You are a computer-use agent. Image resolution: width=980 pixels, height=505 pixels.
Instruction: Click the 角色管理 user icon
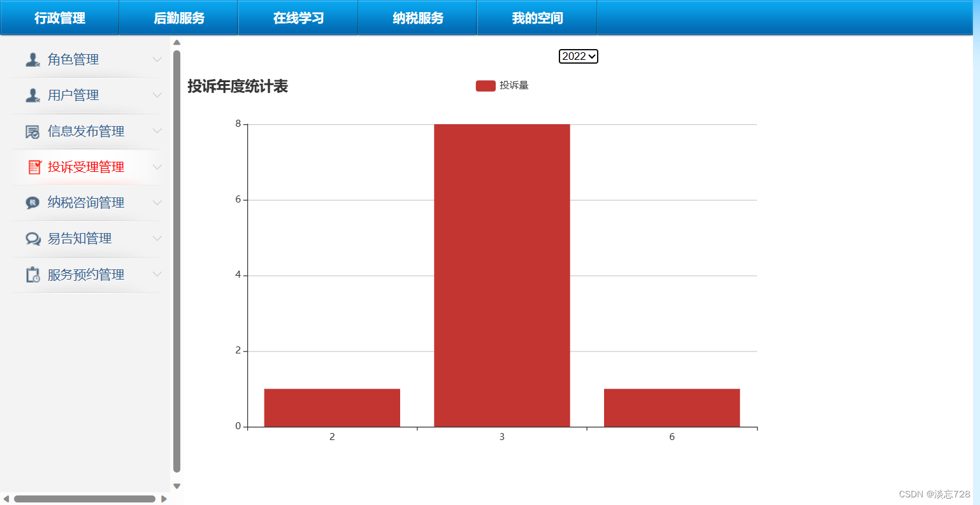point(32,59)
